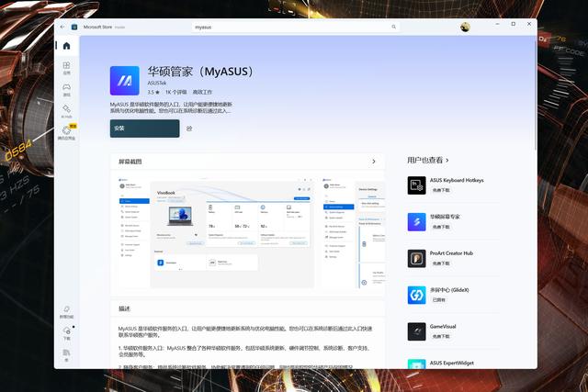Image resolution: width=588 pixels, height=392 pixels.
Task: Open the Tencent app store sidebar icon
Action: click(x=66, y=133)
